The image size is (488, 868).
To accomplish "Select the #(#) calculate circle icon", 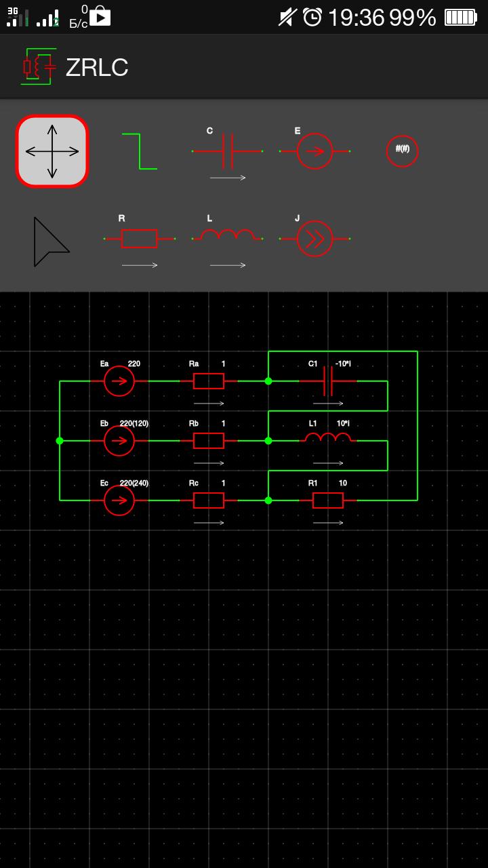I will (402, 151).
